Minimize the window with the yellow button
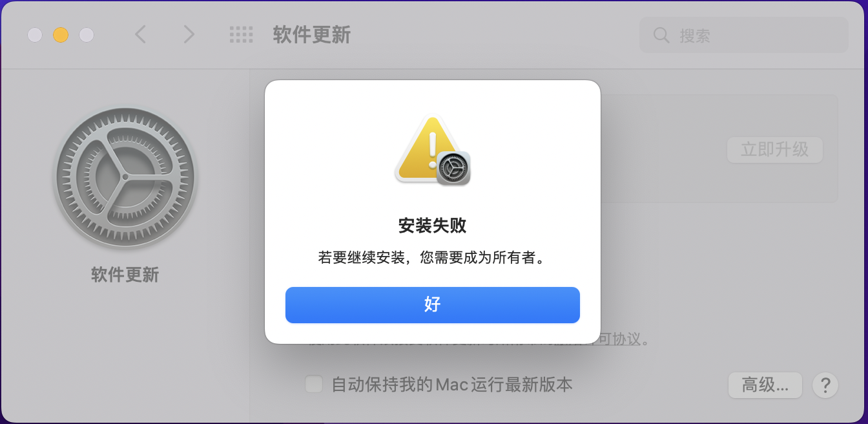The height and width of the screenshot is (424, 868). coord(61,35)
